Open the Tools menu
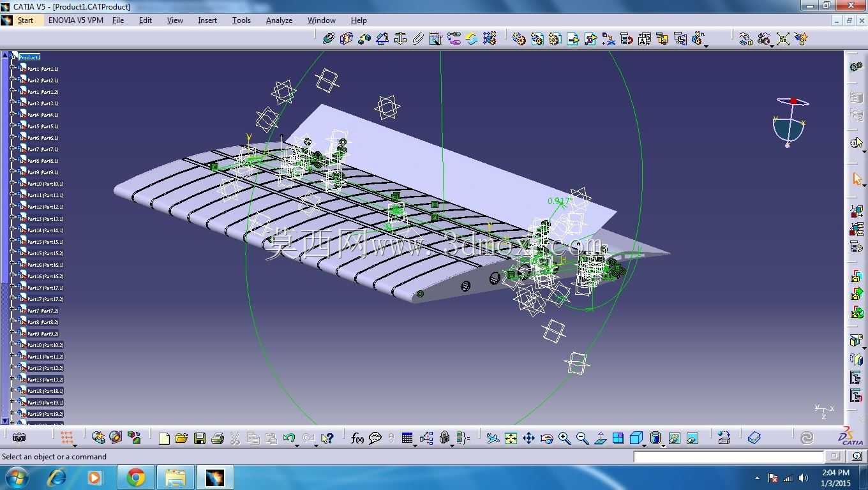This screenshot has height=490, width=868. click(x=241, y=20)
